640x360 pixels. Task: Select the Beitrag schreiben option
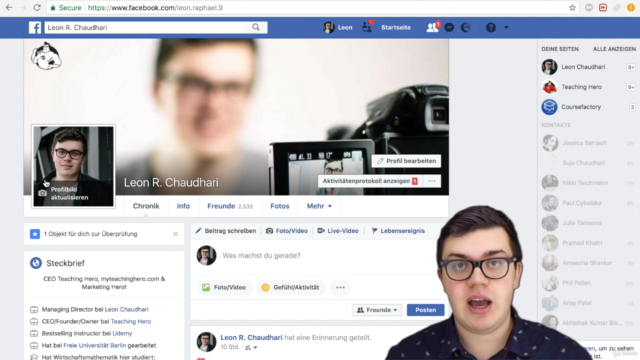tap(226, 231)
